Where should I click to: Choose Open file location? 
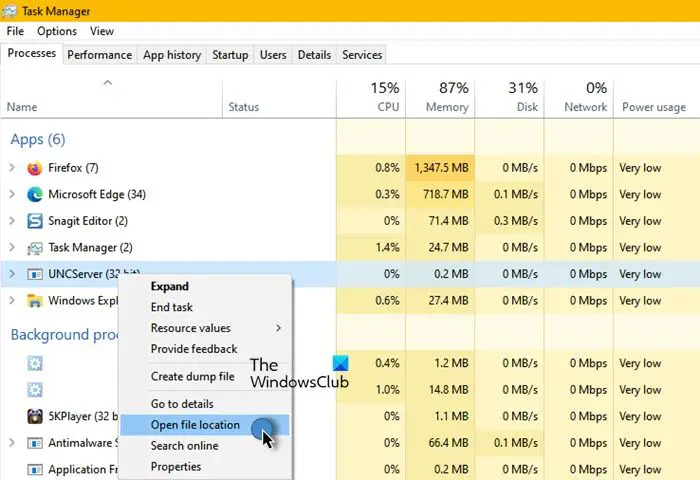click(x=205, y=425)
